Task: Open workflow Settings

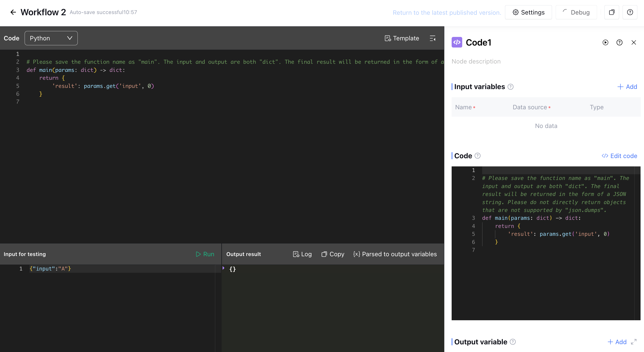Action: coord(528,12)
